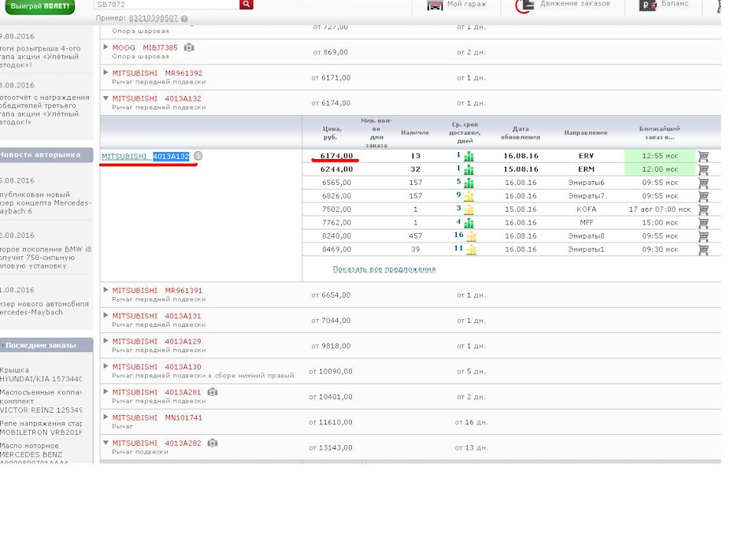The width and height of the screenshot is (756, 534).
Task: Open the help icon next to example number
Action: click(184, 18)
